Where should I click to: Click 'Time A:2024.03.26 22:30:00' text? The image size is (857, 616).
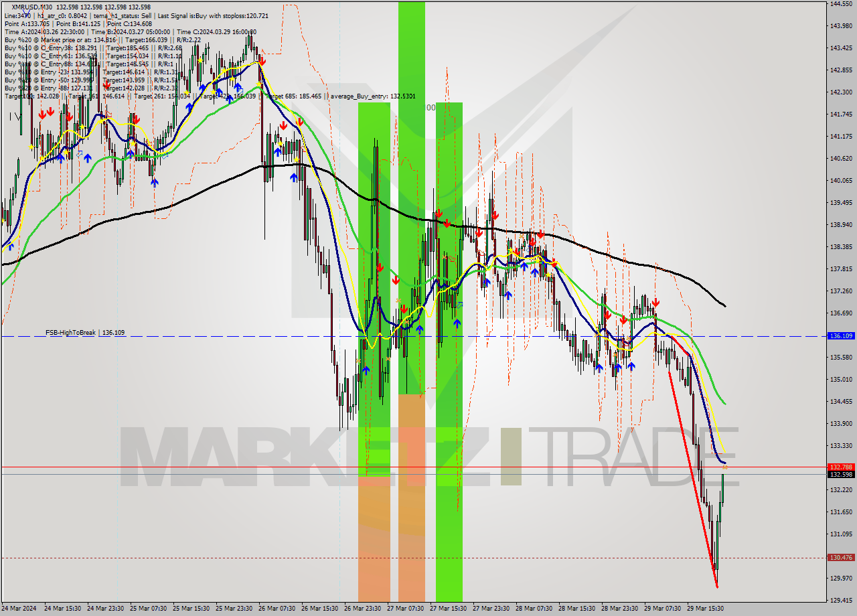44,31
